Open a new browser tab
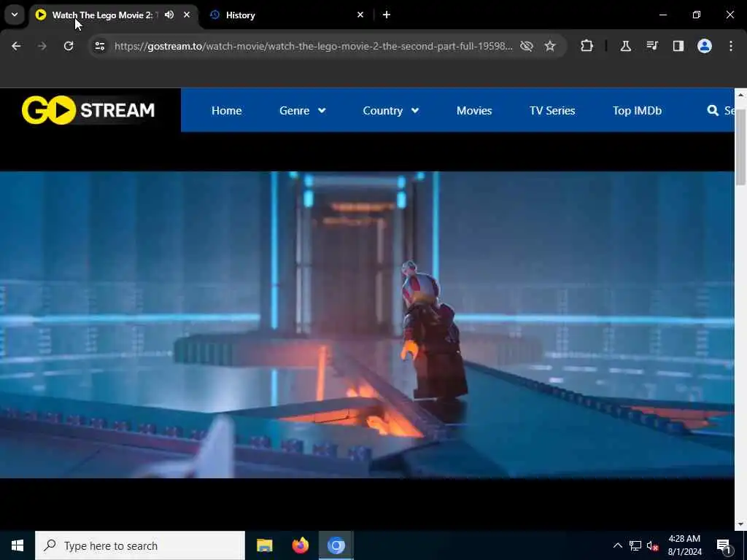Image resolution: width=747 pixels, height=560 pixels. coord(387,15)
